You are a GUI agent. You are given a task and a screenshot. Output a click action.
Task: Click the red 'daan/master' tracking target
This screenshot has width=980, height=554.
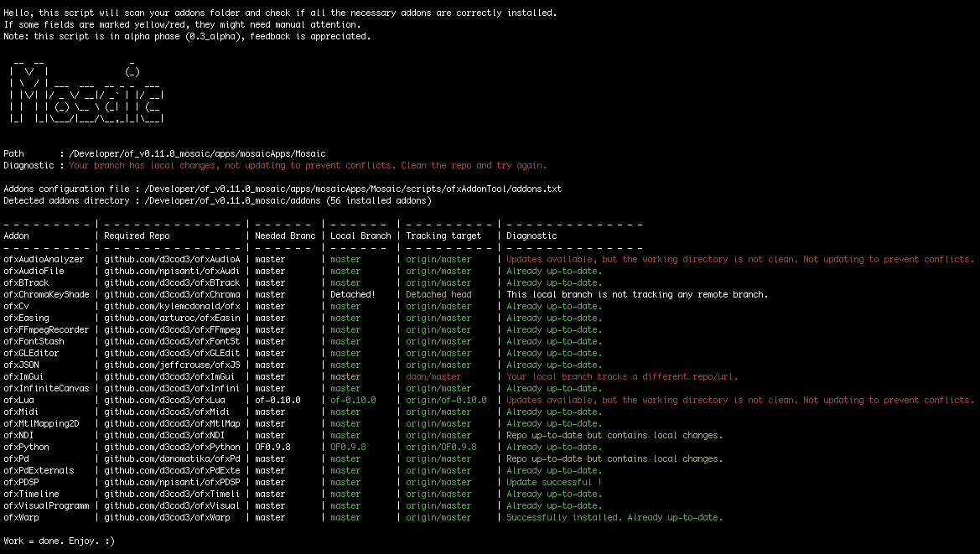[x=433, y=376]
